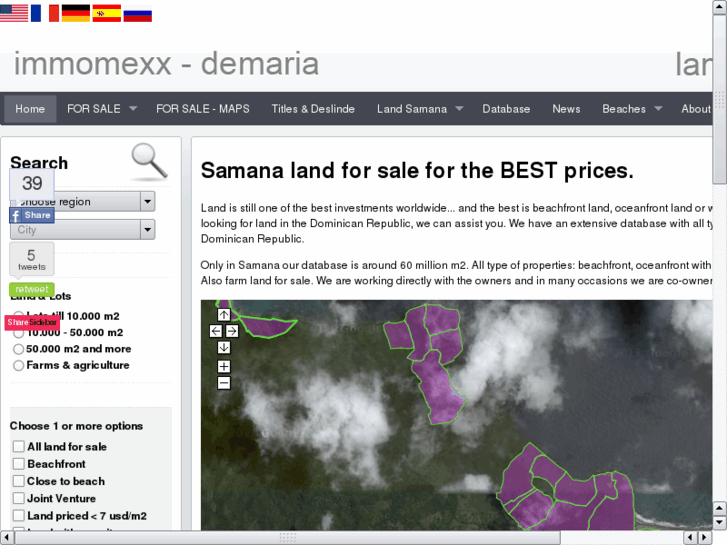Viewport: 727px width, 545px height.
Task: Check the Beachfront box
Action: 19,463
